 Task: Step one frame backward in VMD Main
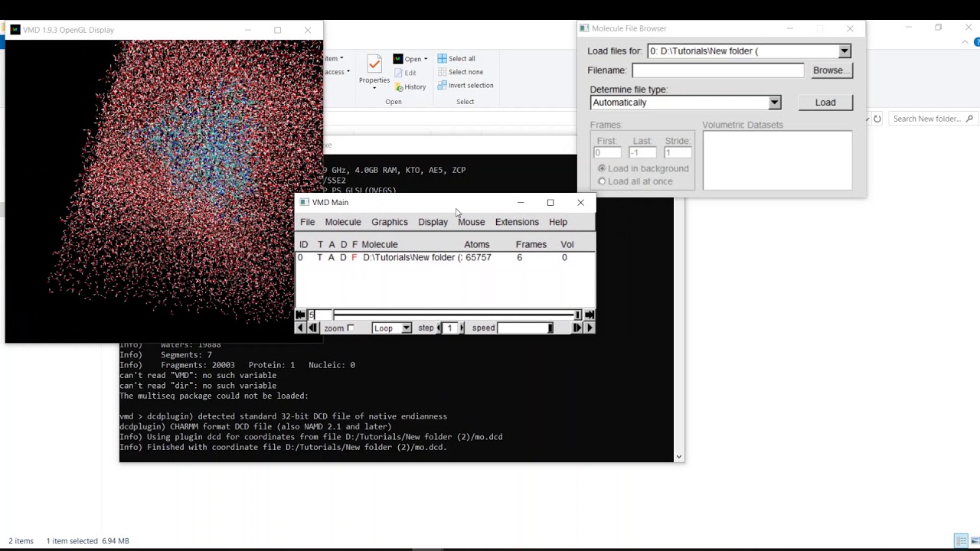click(x=312, y=328)
